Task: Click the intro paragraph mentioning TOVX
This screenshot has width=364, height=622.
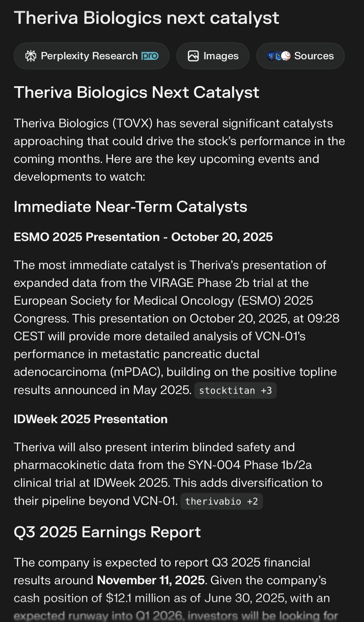Action: tap(179, 150)
